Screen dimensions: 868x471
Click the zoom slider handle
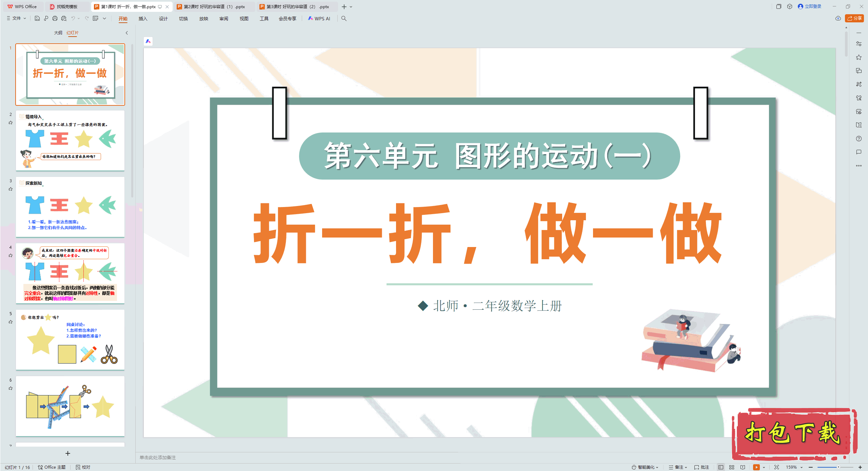(x=838, y=467)
